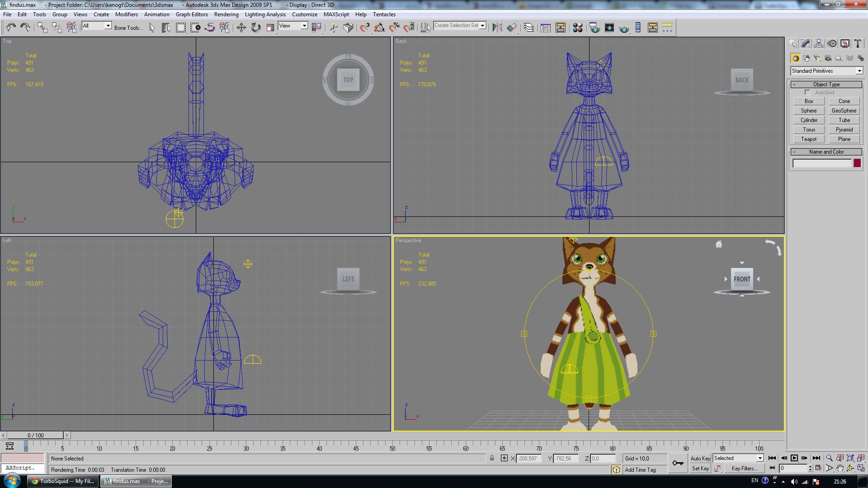Open the Layer Manager icon
Viewport: 868px width, 488px height.
point(528,28)
